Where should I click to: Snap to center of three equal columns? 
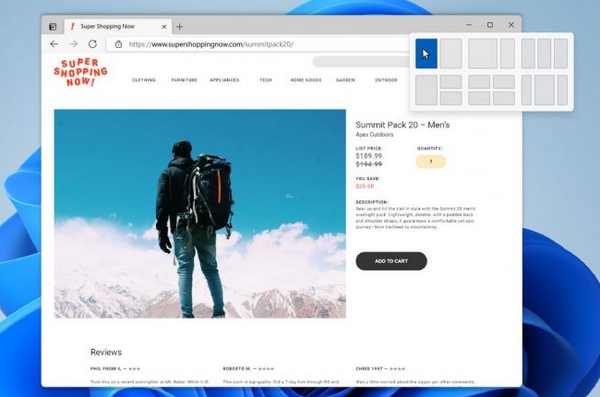point(545,54)
